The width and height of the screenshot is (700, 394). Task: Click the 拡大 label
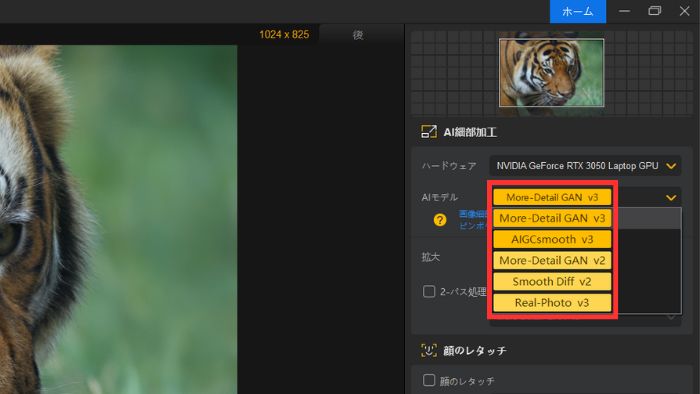pos(431,257)
